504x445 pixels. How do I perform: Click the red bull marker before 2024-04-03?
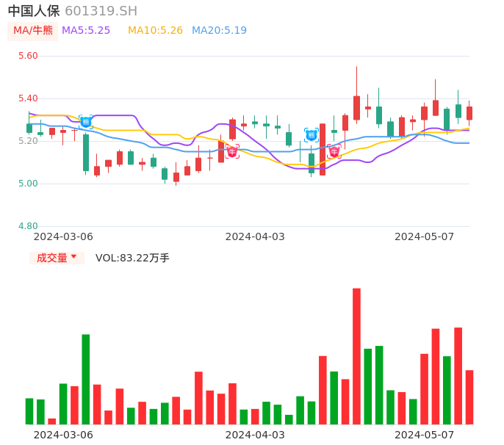coord(232,152)
